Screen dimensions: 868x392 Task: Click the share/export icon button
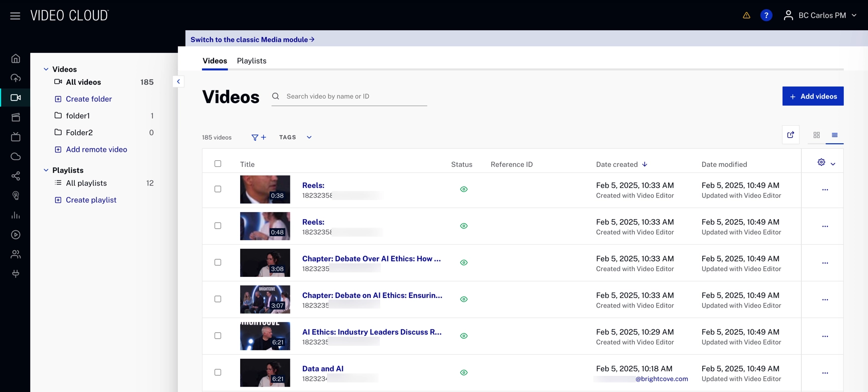tap(791, 135)
